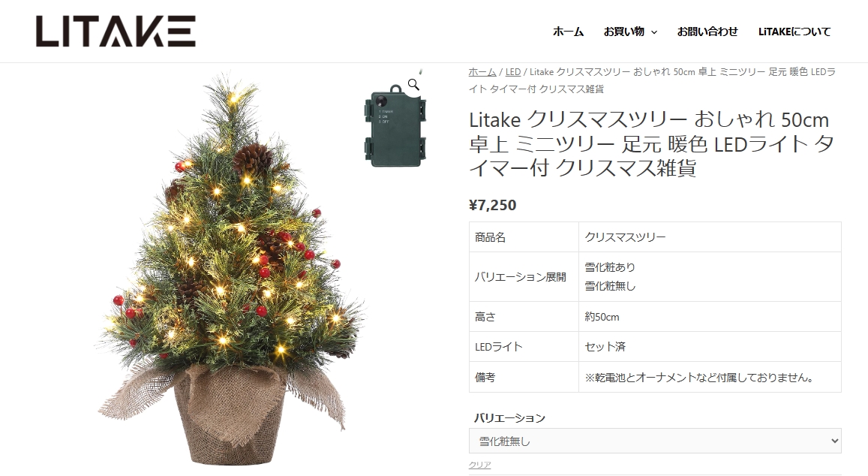Click the ホーム breadcrumb link
Viewport: 868px width, 476px height.
pos(482,72)
